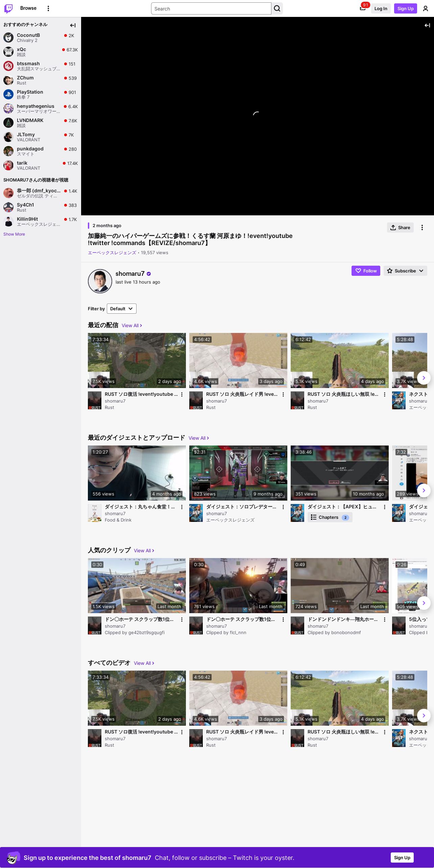
Task: Play the 52:31 digest with 823 views
Action: click(238, 473)
